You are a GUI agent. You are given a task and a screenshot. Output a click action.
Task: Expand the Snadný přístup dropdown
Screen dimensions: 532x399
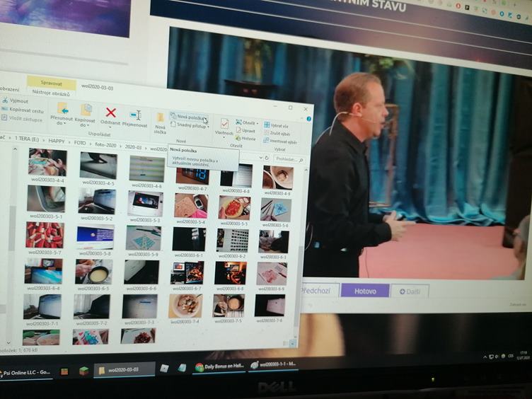(x=208, y=127)
